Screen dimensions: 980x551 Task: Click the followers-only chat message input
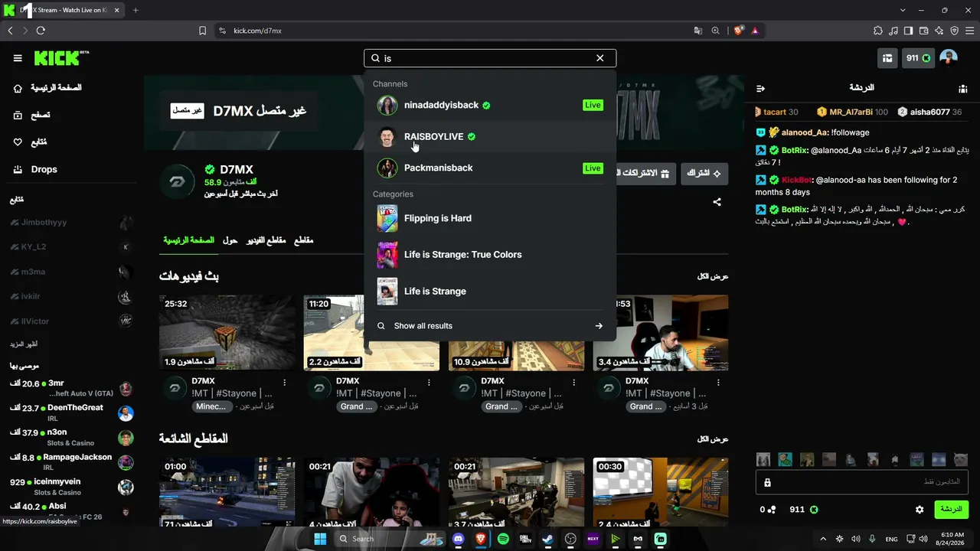[x=862, y=482]
